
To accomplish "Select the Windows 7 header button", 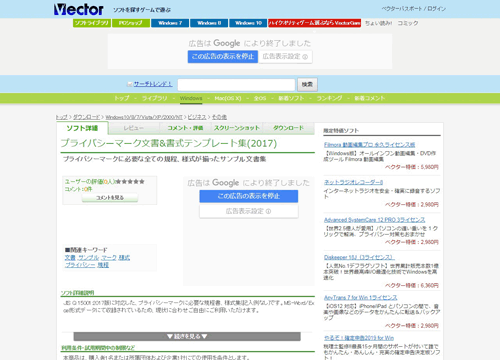I will point(170,23).
